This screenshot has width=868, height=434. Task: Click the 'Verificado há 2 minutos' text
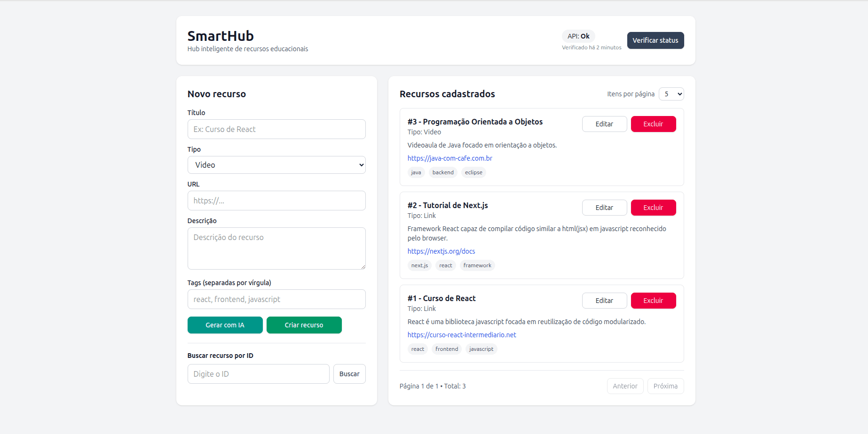pyautogui.click(x=592, y=47)
